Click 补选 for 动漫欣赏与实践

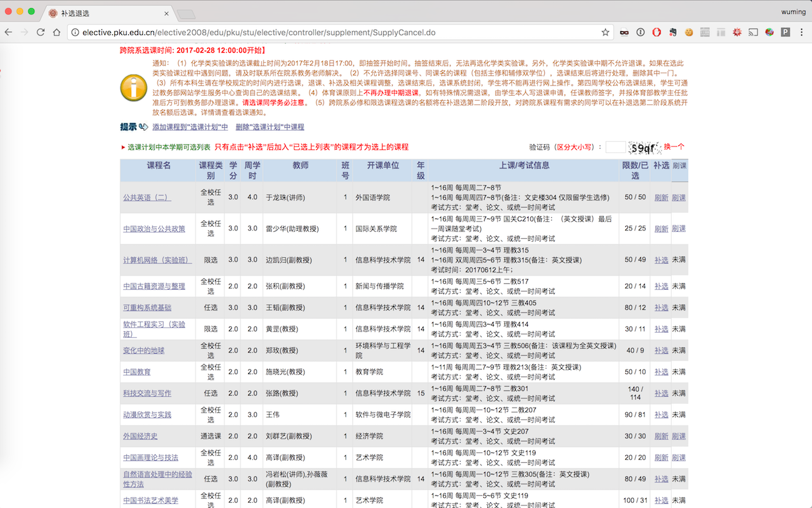pyautogui.click(x=661, y=415)
